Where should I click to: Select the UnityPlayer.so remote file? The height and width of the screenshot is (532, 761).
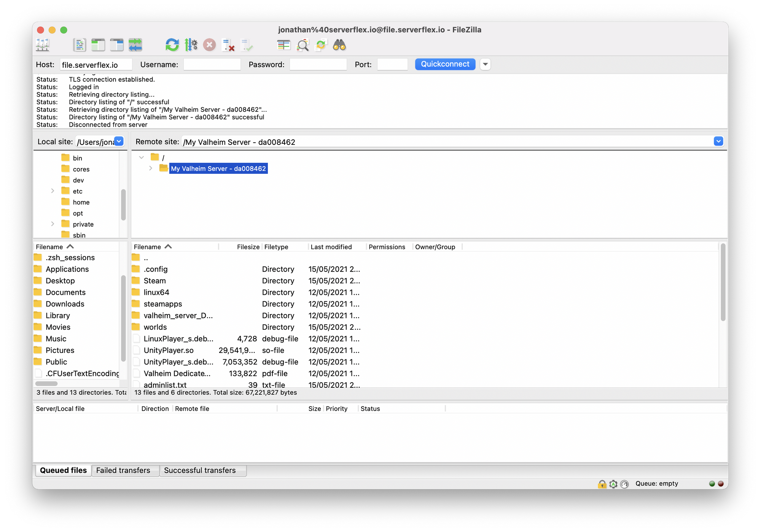pyautogui.click(x=168, y=351)
